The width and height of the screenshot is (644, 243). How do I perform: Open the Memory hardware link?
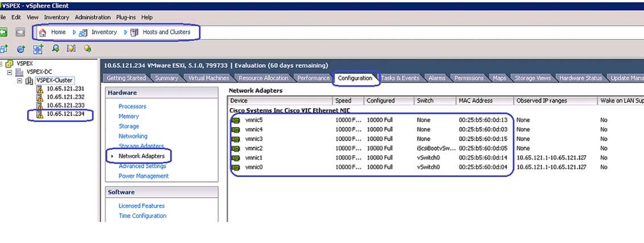pyautogui.click(x=129, y=116)
